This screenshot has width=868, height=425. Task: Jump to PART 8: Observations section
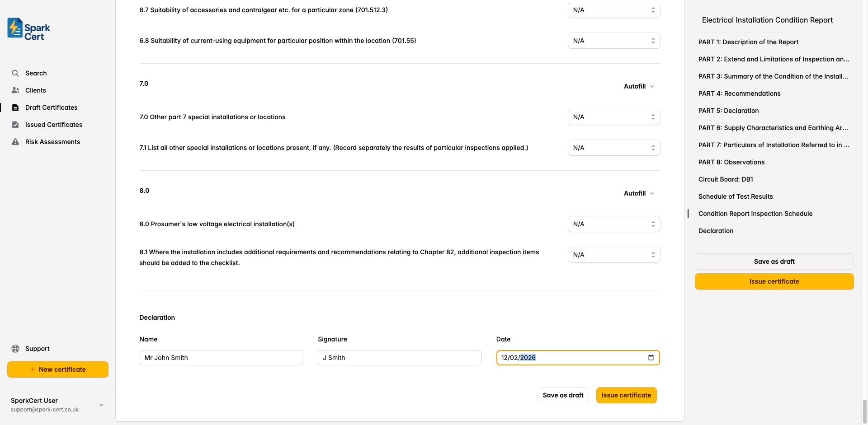(731, 162)
